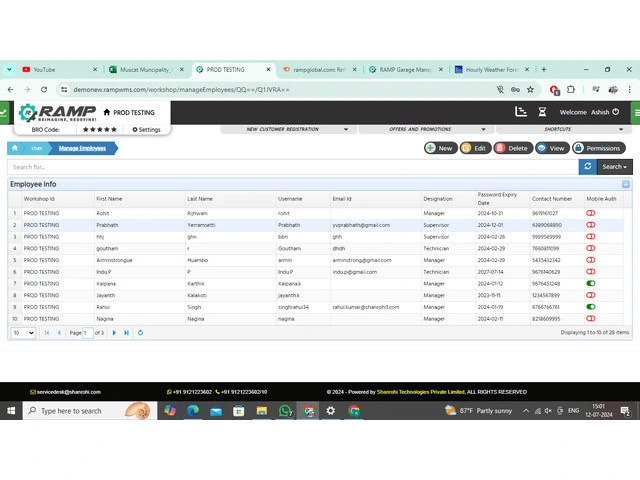The image size is (640, 480).
Task: Click the home icon in the breadcrumb
Action: pyautogui.click(x=15, y=148)
